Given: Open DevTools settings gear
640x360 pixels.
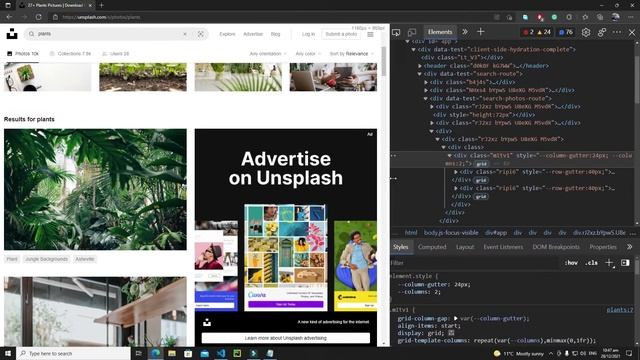Looking at the screenshot, I should (x=586, y=32).
